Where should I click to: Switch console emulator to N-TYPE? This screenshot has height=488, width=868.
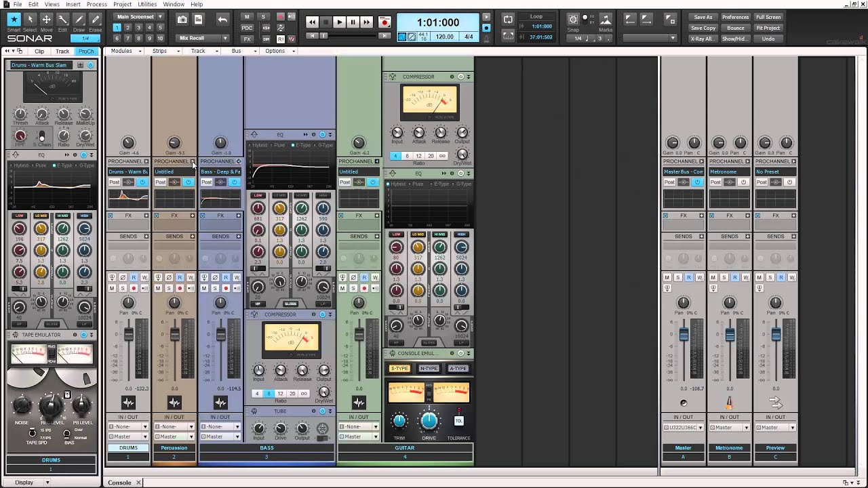click(x=429, y=369)
